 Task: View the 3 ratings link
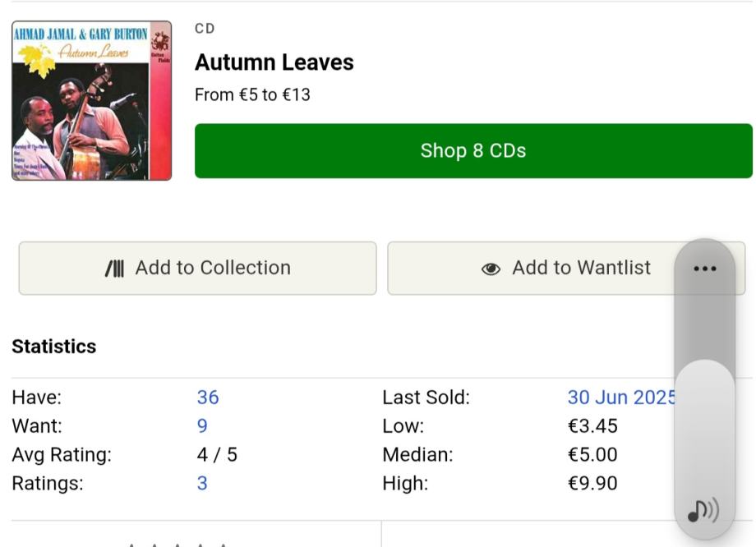tap(202, 483)
